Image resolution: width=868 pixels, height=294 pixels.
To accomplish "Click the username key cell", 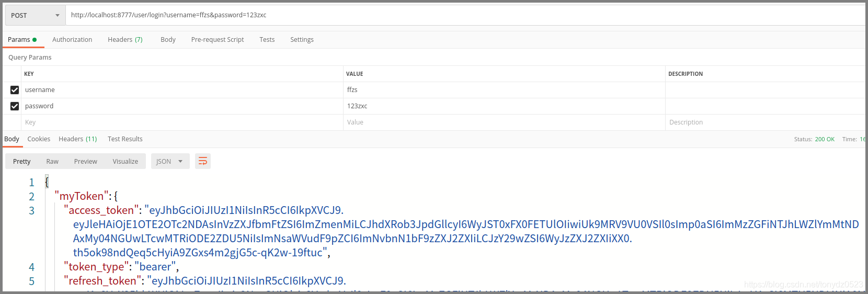I will (x=182, y=90).
